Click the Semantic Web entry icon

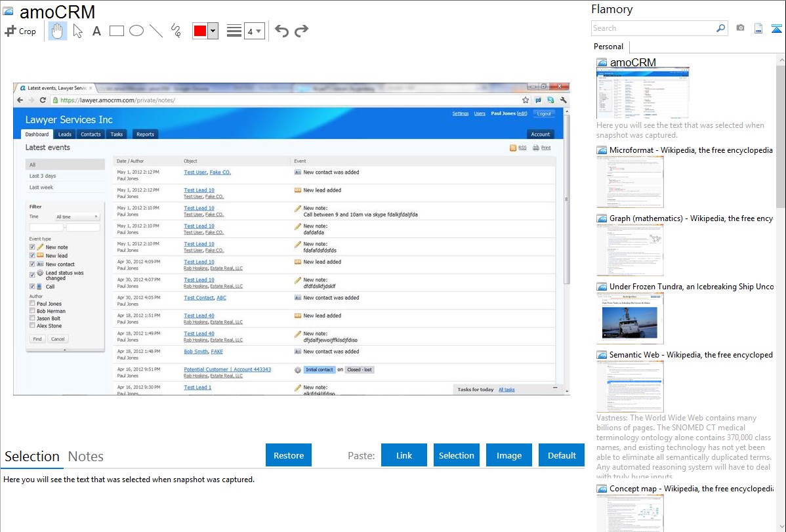602,354
